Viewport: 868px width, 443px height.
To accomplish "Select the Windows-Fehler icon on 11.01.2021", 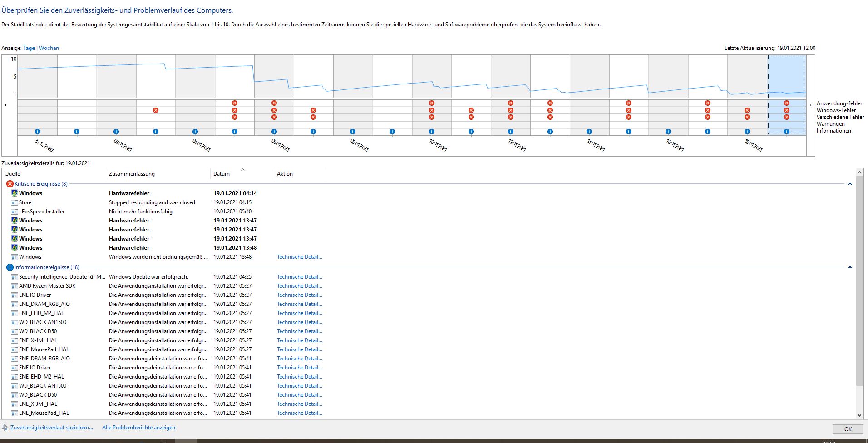I will coord(471,110).
